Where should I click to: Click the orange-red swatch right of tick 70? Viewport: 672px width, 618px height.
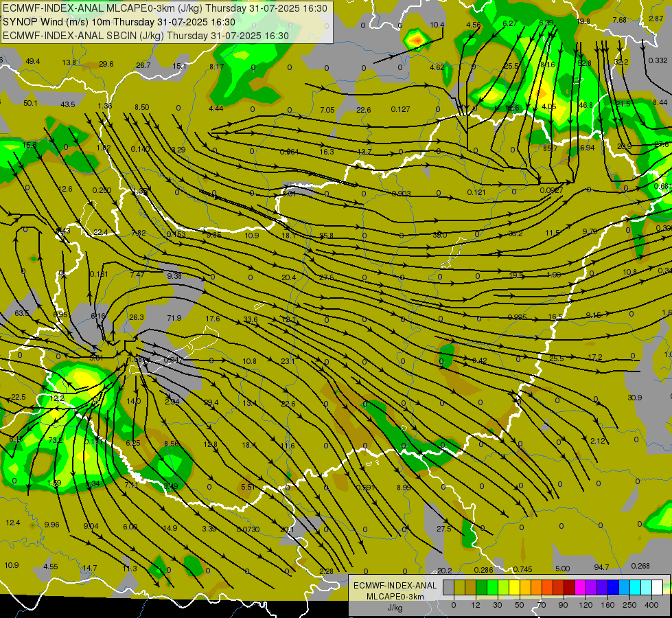[547, 587]
